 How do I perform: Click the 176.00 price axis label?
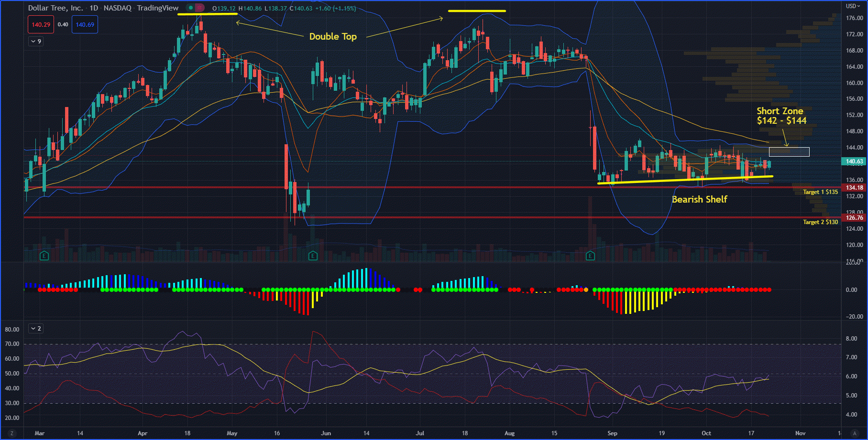(x=854, y=18)
